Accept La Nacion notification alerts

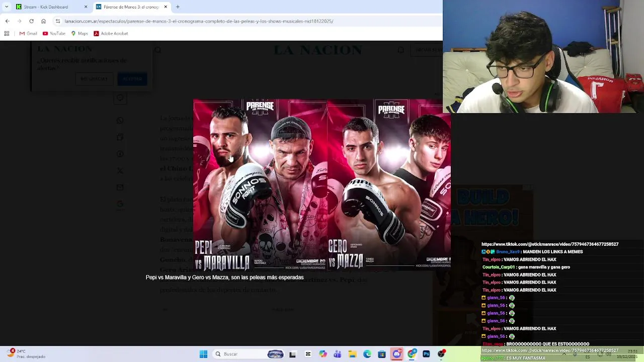point(132,78)
